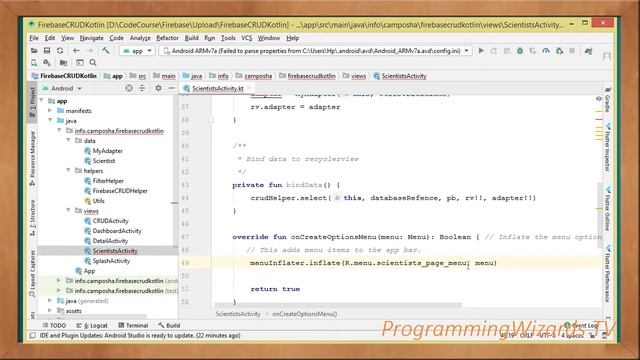Open the TODO tool window button
The image size is (640, 360).
pos(54,325)
